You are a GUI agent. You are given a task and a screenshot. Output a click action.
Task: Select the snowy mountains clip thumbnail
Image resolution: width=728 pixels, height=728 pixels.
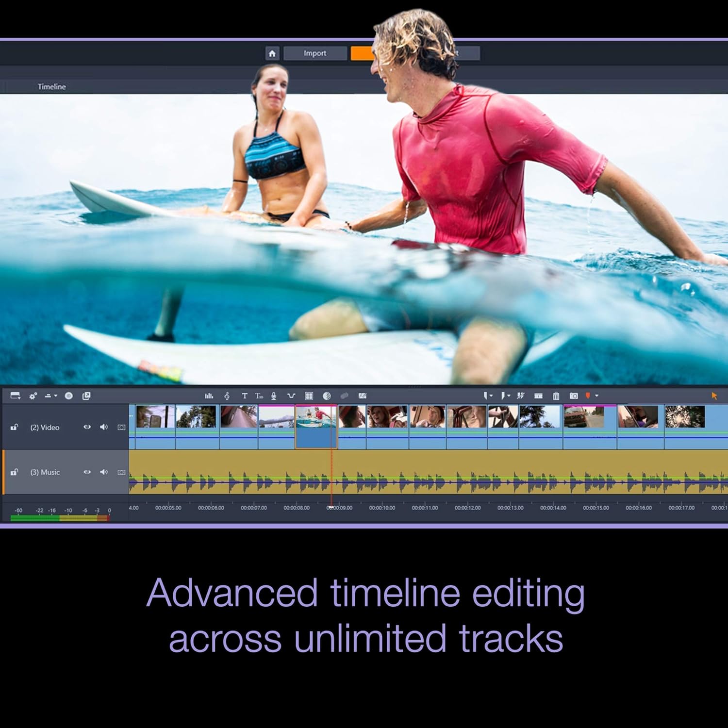point(276,417)
